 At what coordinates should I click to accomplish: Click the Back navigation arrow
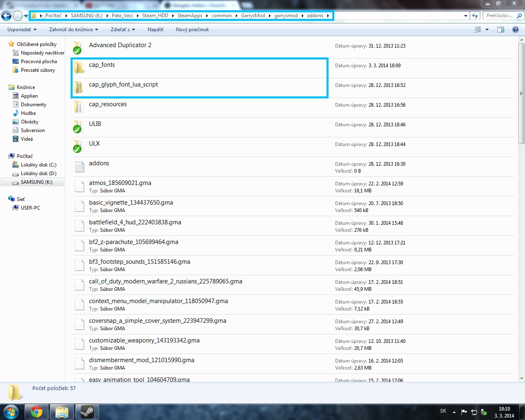point(6,16)
